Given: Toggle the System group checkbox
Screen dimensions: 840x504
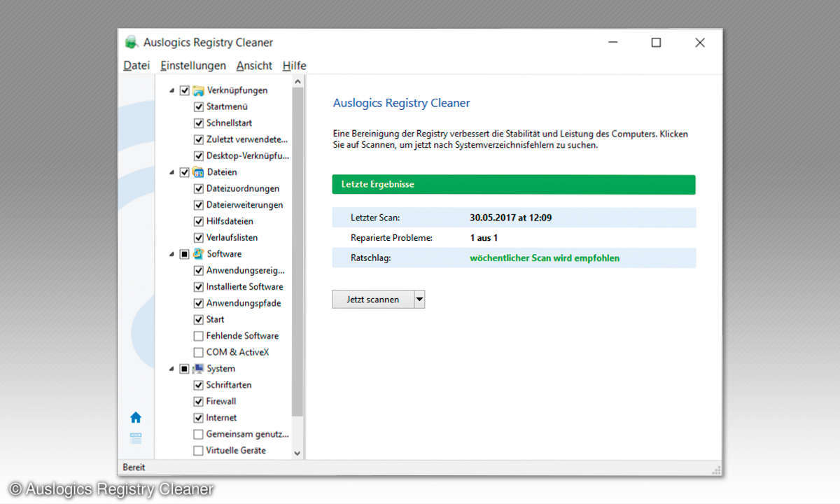Looking at the screenshot, I should click(x=185, y=369).
